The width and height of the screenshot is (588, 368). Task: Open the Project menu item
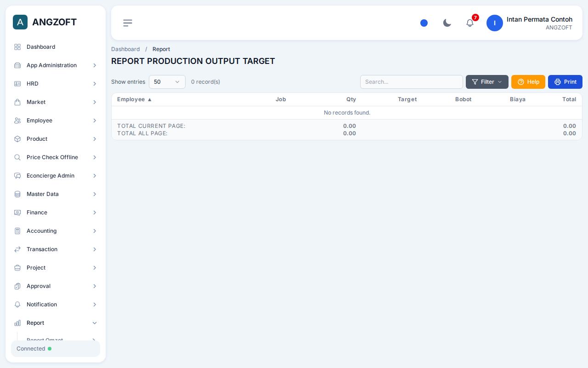coord(56,268)
